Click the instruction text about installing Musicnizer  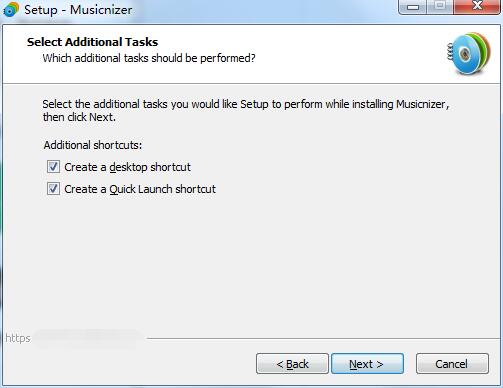pyautogui.click(x=246, y=111)
